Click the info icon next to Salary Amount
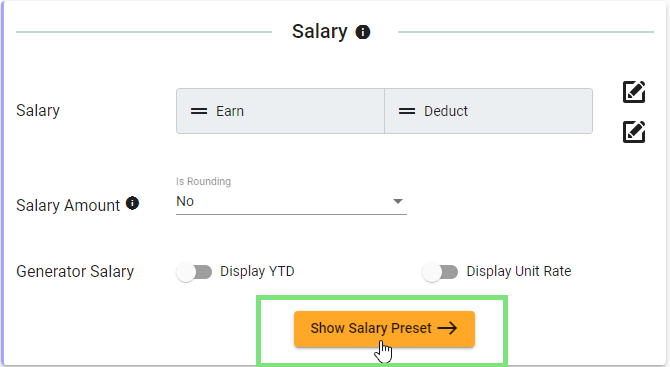This screenshot has height=367, width=670. pos(132,203)
